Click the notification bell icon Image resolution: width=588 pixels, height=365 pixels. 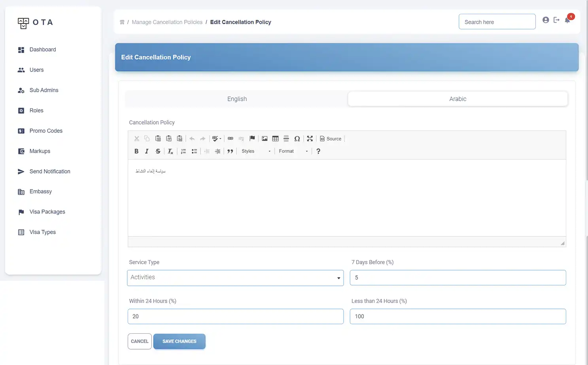567,20
